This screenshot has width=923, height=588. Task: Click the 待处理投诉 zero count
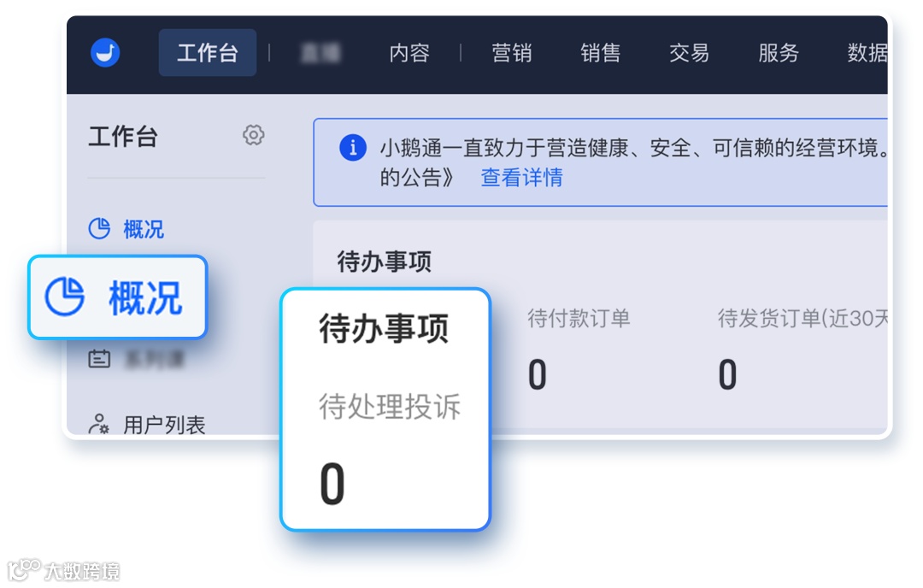(x=332, y=484)
